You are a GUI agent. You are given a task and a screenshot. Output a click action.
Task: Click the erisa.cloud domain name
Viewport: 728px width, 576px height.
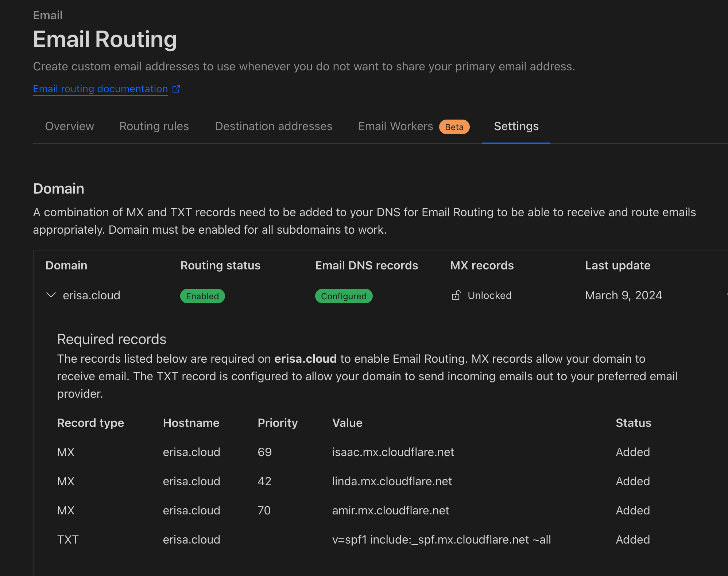coord(92,295)
